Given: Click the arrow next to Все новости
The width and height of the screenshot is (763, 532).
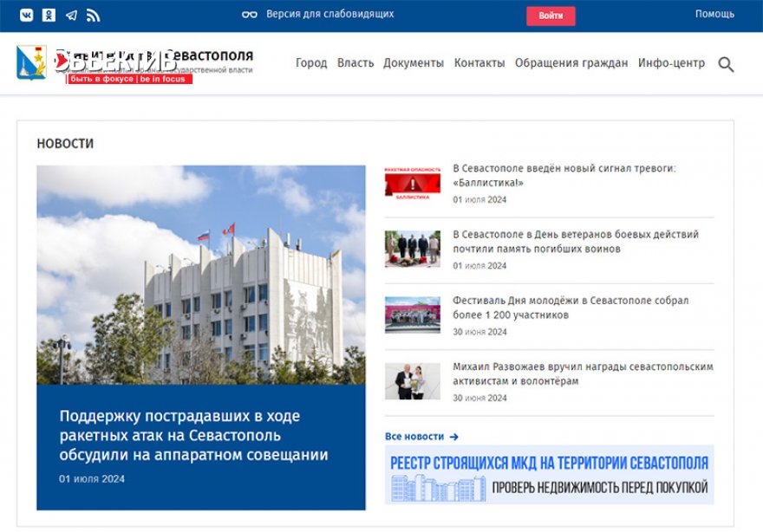Looking at the screenshot, I should (454, 437).
